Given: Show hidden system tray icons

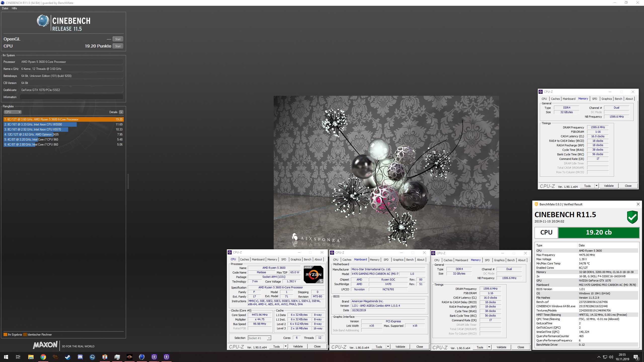Looking at the screenshot, I should click(x=599, y=357).
